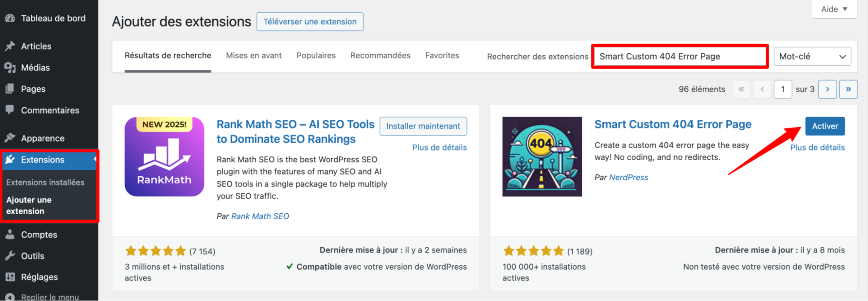This screenshot has height=301, width=868.
Task: Click the Pages label in the sidebar
Action: click(33, 89)
